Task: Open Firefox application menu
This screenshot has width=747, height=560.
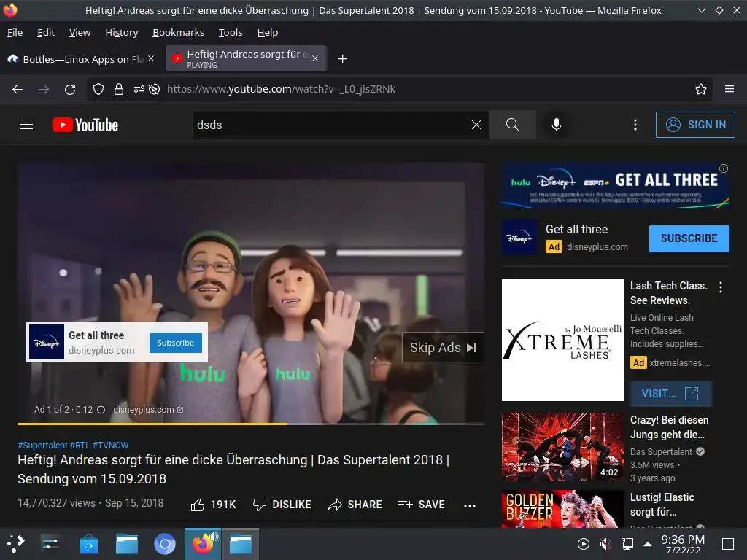Action: (x=729, y=89)
